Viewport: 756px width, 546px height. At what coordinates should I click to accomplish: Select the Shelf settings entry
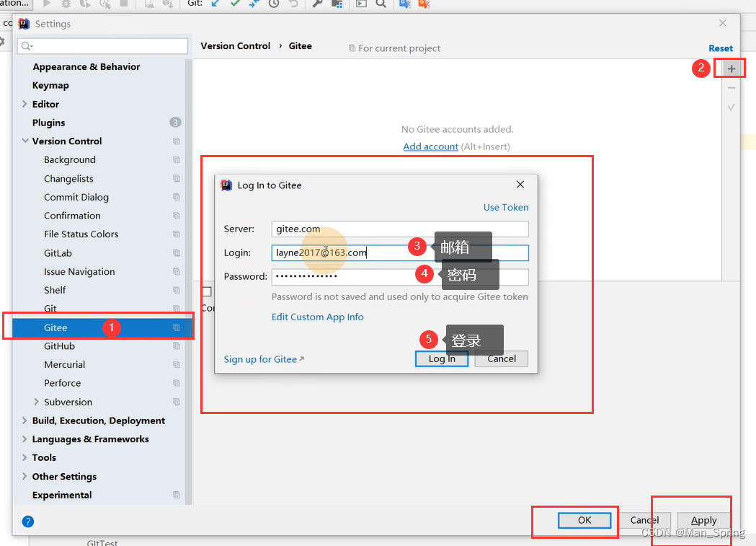pos(55,290)
